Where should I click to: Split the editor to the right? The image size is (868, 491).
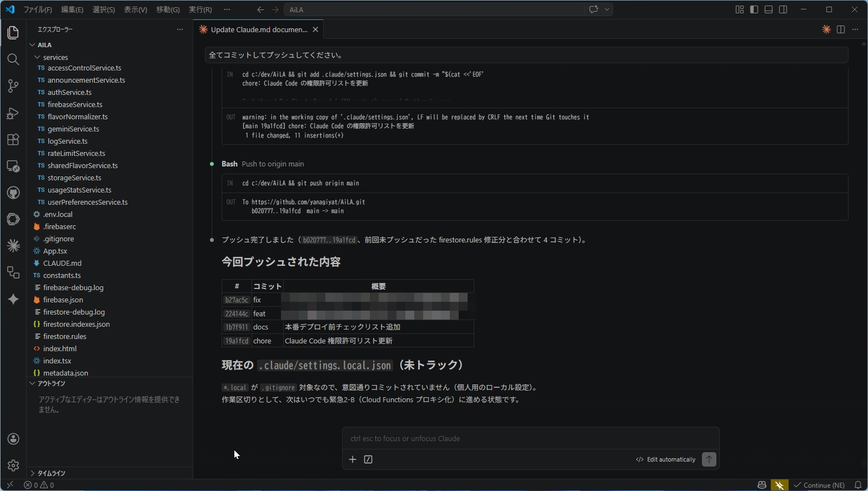tap(841, 29)
